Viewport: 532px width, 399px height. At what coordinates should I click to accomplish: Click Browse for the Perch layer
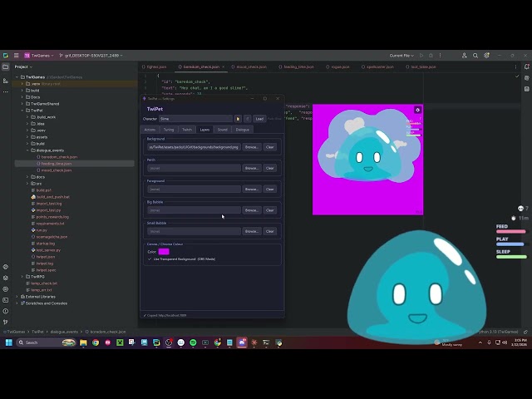coord(251,168)
